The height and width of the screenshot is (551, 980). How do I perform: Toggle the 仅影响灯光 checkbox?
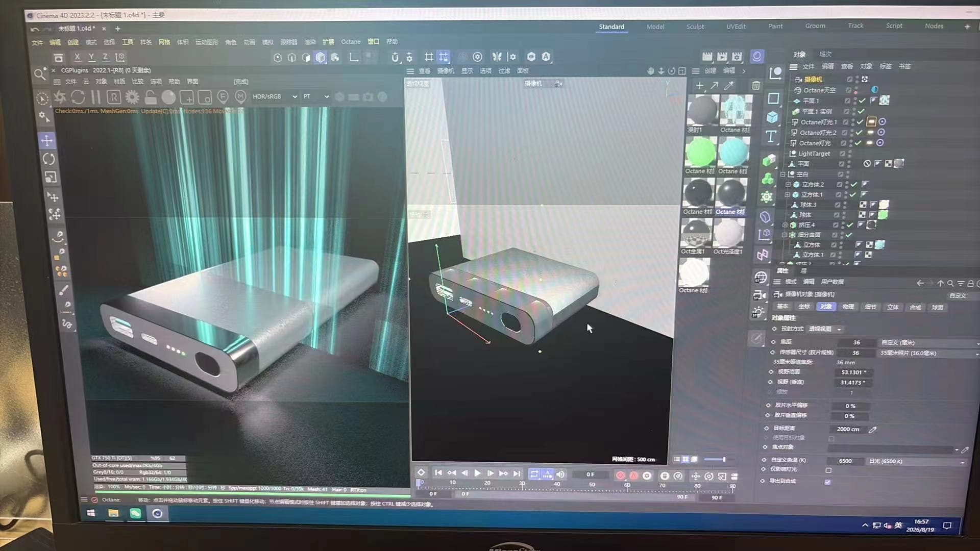point(828,470)
